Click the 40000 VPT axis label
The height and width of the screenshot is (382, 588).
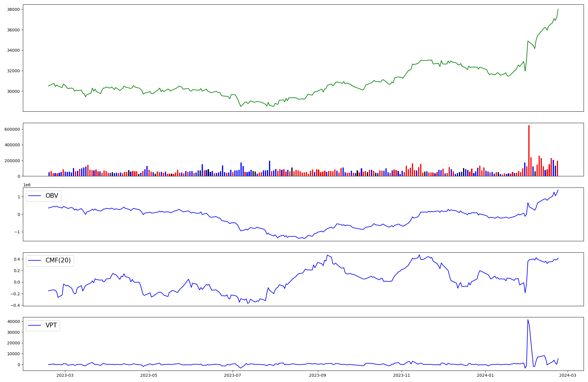[14, 322]
